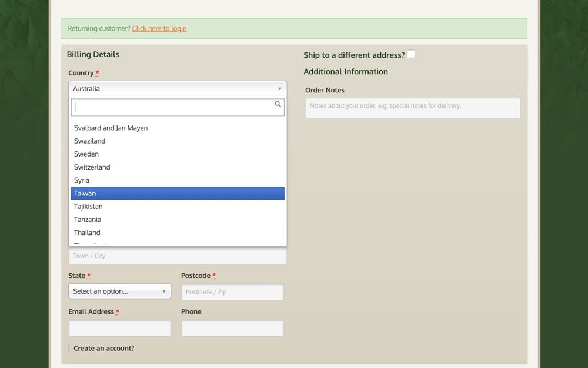Select Taiwan from the country list

pyautogui.click(x=178, y=194)
